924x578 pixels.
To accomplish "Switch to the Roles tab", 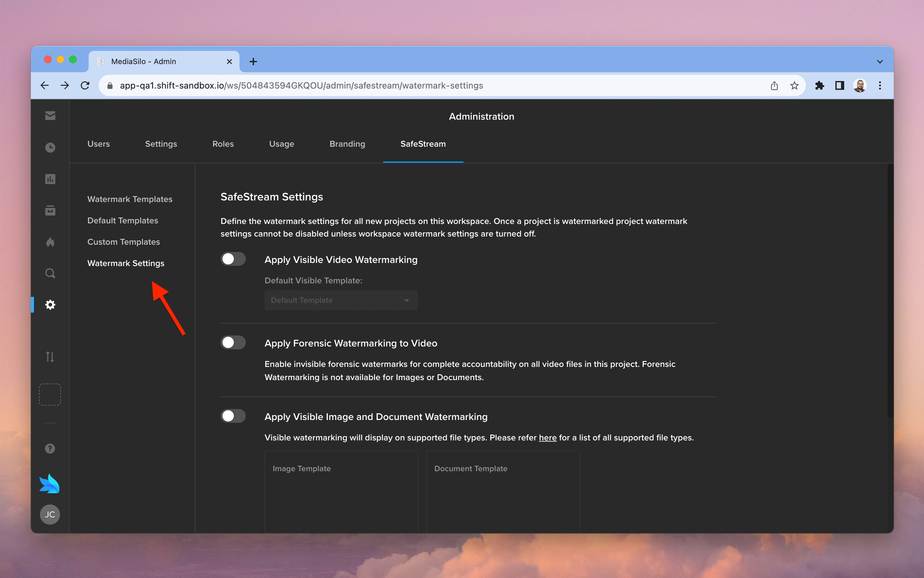I will 223,144.
